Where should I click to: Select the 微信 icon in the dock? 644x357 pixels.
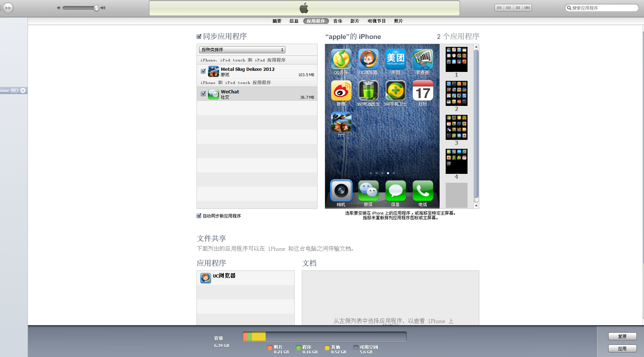pyautogui.click(x=368, y=191)
